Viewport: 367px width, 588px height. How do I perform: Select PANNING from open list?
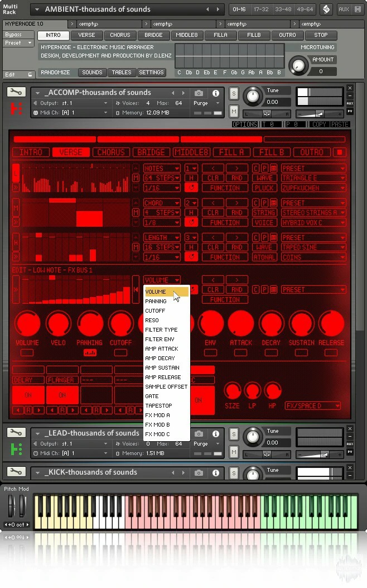[167, 301]
